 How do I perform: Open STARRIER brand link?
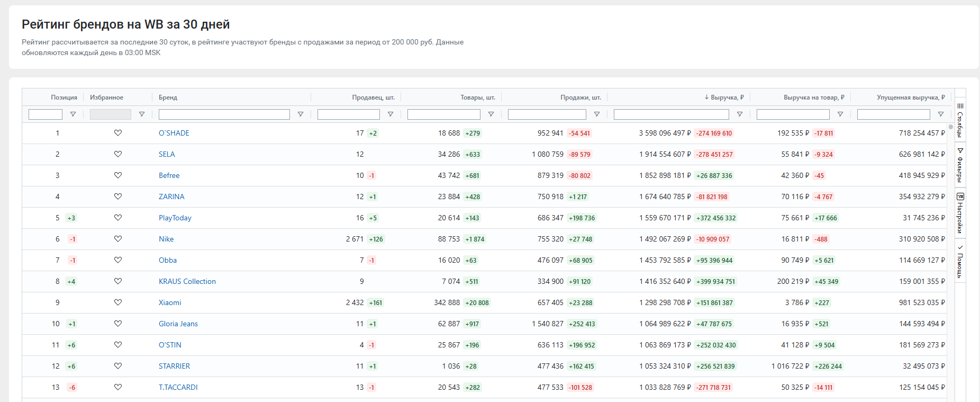coord(174,366)
